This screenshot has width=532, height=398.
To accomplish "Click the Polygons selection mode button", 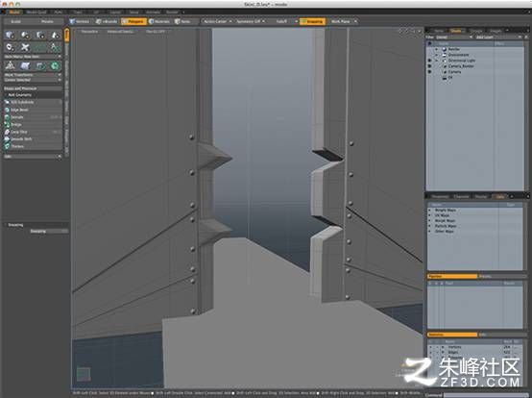I will coord(134,21).
